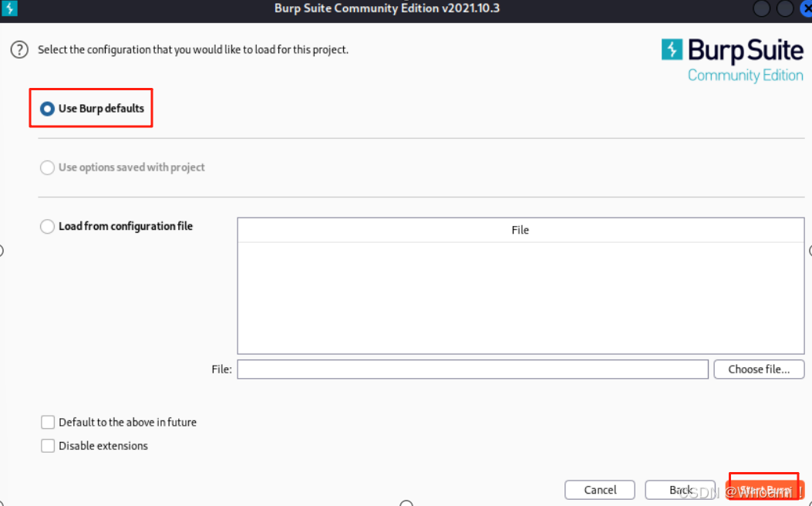Click the Cancel button
812x506 pixels.
pos(600,490)
